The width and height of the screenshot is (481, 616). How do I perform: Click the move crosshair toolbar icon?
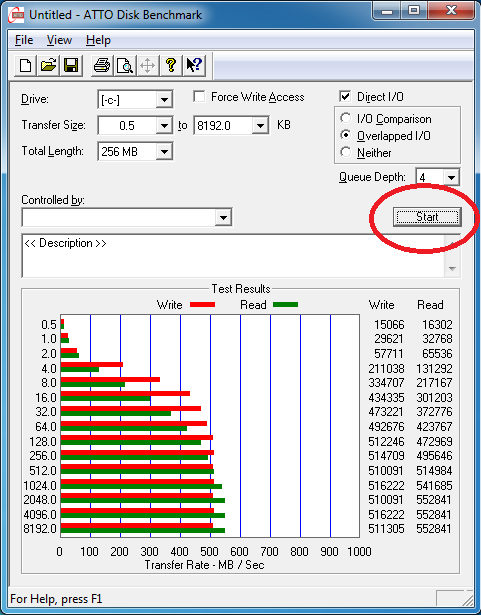click(x=147, y=65)
